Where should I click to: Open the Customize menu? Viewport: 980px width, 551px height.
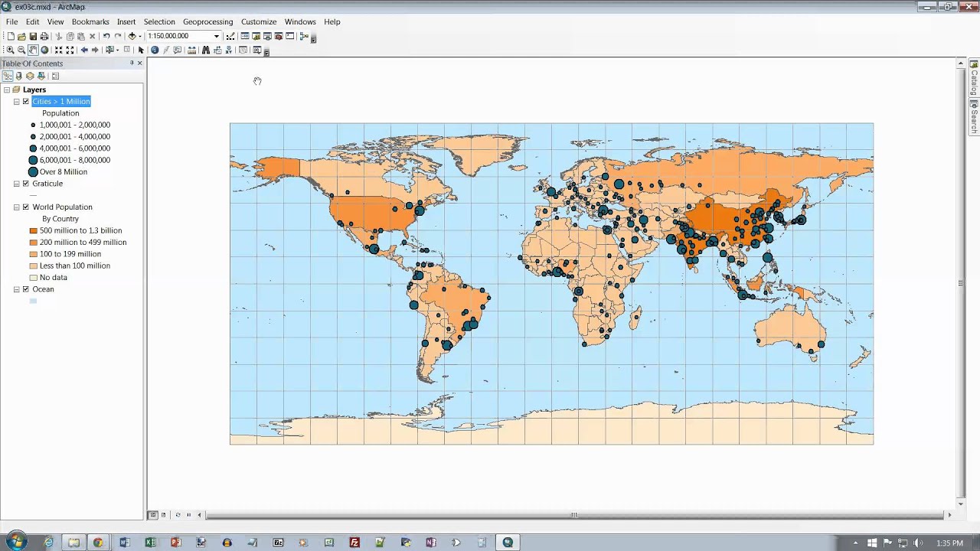click(259, 21)
